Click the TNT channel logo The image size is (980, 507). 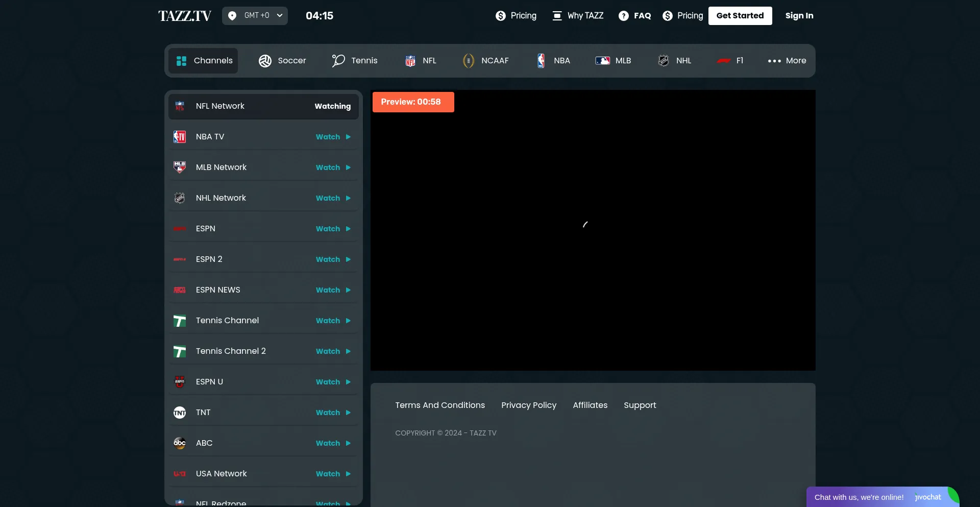click(180, 413)
